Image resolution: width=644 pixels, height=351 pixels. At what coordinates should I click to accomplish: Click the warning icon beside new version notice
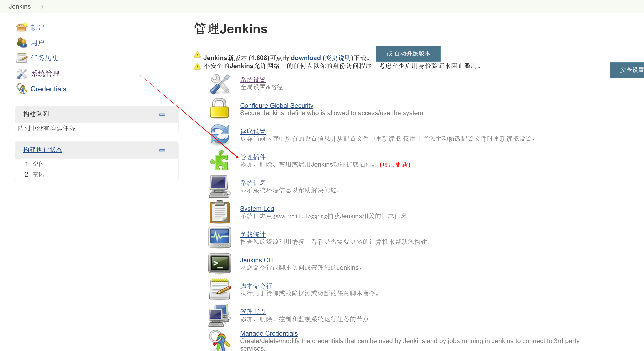click(197, 55)
